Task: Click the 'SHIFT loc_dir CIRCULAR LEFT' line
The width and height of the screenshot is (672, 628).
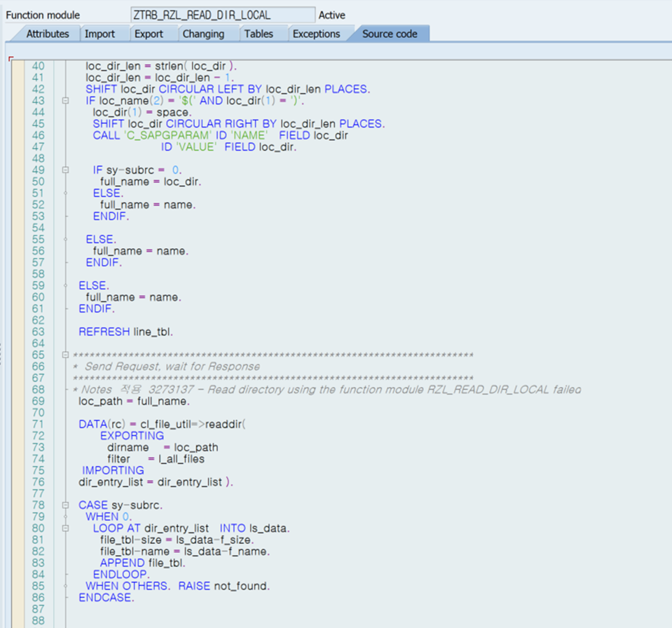Action: [x=228, y=89]
